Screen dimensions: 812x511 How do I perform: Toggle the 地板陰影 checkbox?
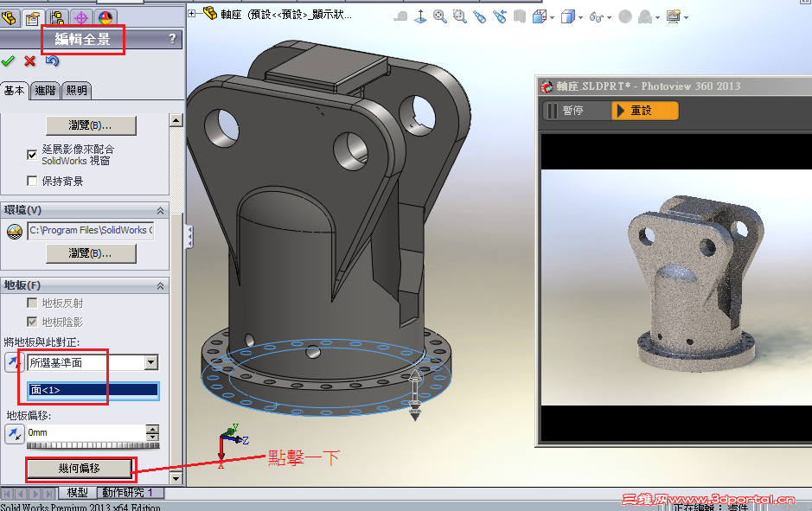[x=32, y=322]
